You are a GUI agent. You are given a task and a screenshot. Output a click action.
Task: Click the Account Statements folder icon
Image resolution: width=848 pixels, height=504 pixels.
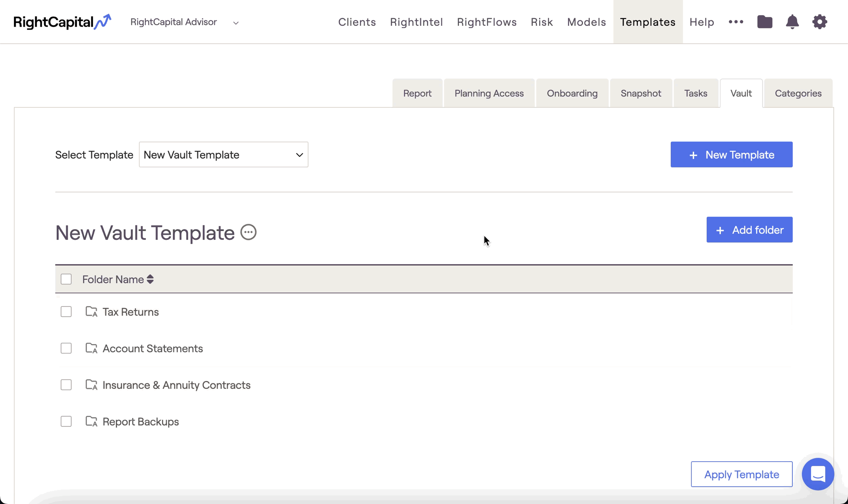92,348
